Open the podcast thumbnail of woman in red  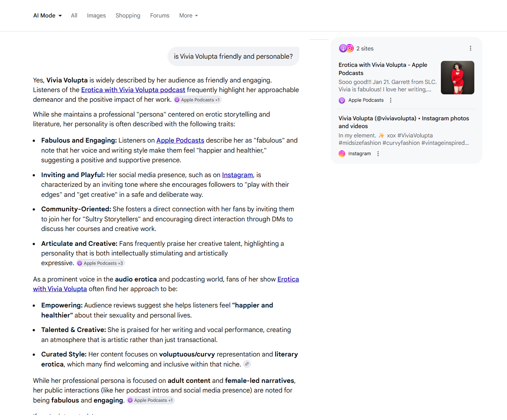click(x=457, y=78)
